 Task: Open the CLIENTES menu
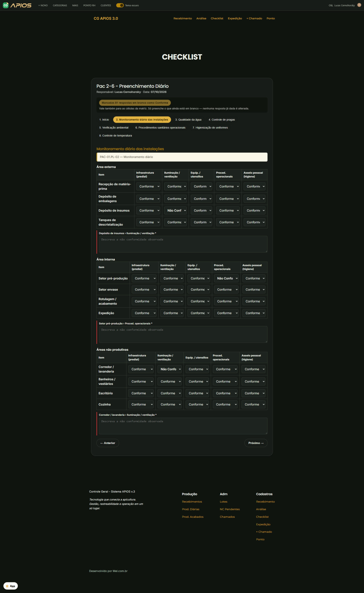point(106,5)
